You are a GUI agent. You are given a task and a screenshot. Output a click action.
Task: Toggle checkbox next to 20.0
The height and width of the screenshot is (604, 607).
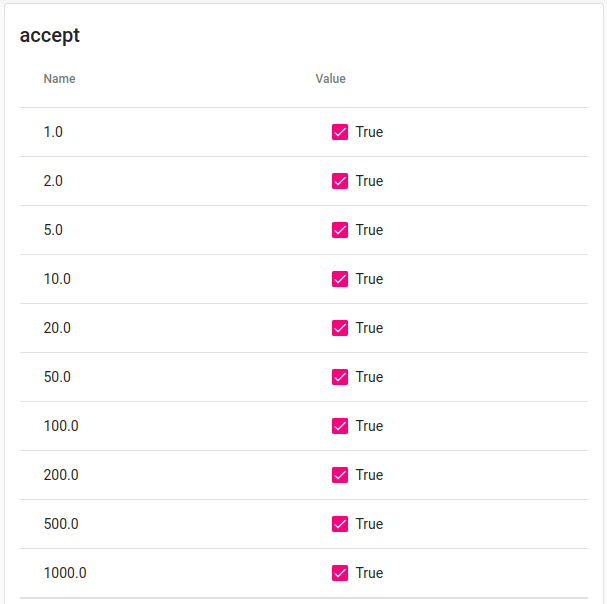(x=340, y=328)
